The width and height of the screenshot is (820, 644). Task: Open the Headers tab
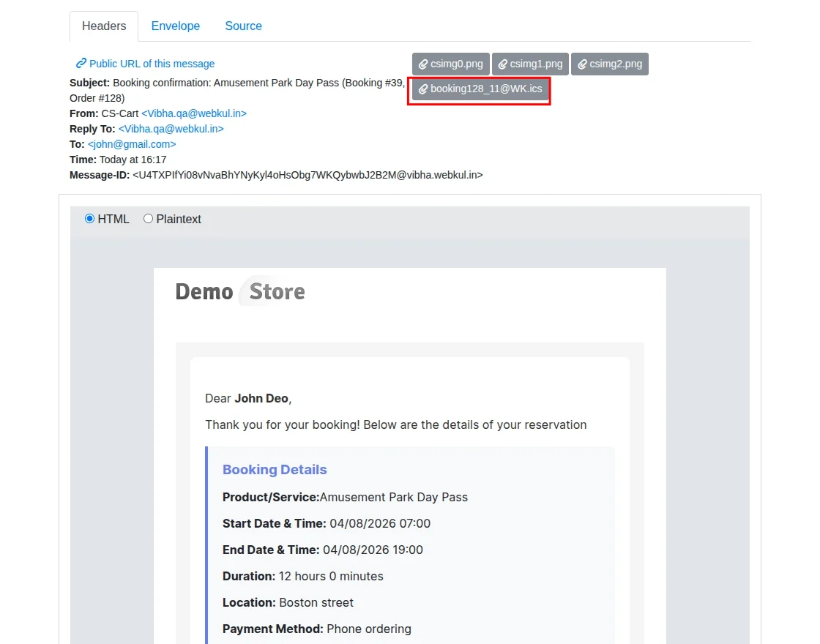(x=104, y=26)
